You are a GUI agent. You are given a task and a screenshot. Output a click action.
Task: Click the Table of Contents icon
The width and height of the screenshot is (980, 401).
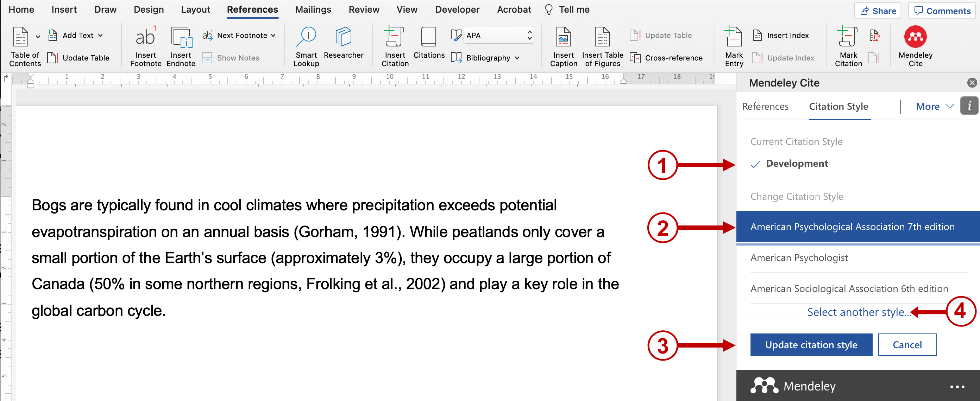coord(21,37)
